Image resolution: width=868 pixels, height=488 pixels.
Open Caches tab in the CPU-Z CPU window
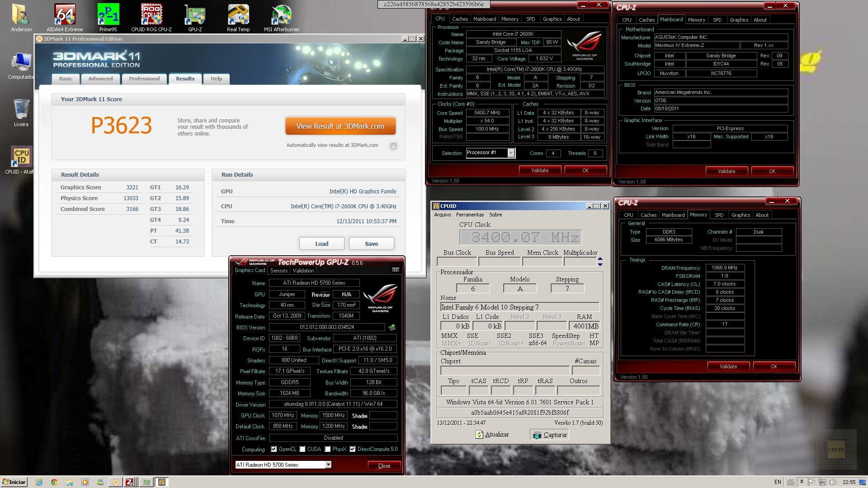tap(460, 19)
